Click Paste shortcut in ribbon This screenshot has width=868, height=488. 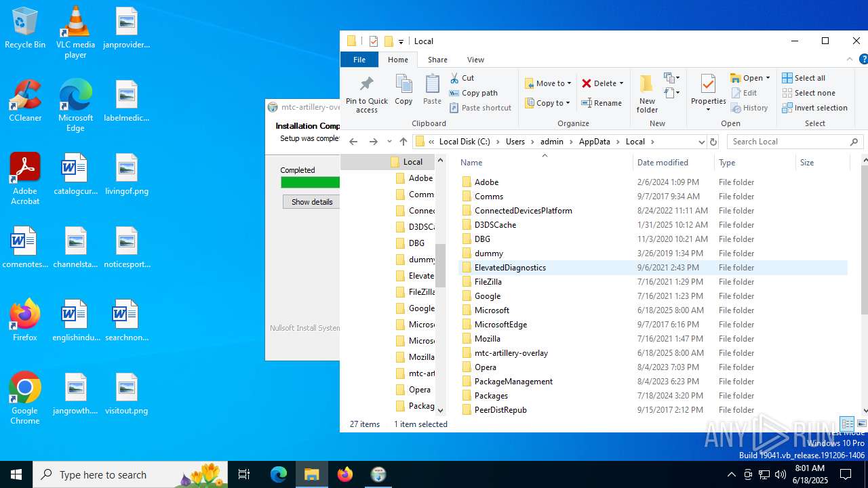pyautogui.click(x=480, y=108)
